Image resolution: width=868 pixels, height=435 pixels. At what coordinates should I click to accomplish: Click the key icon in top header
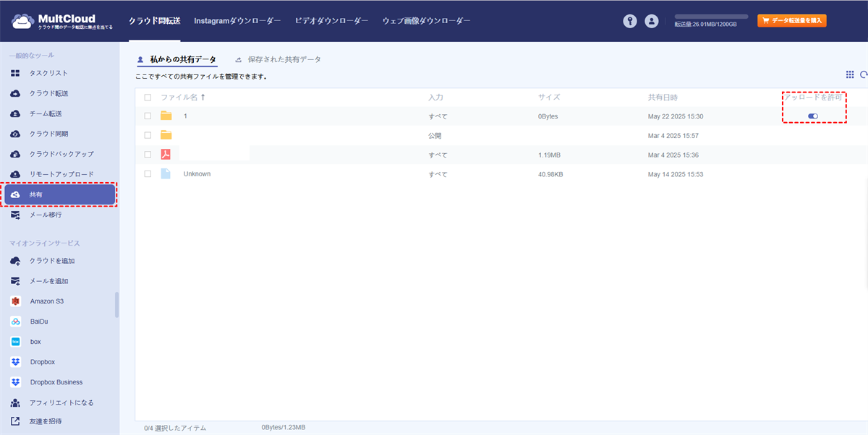(630, 22)
